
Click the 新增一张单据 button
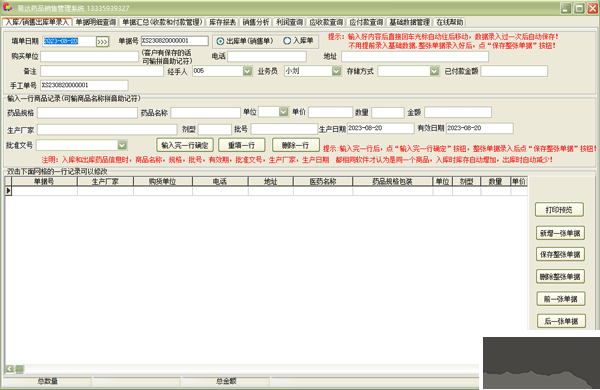point(560,233)
